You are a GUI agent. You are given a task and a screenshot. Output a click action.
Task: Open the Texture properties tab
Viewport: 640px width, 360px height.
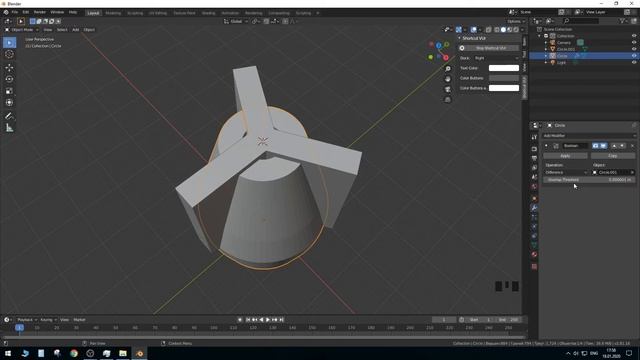(534, 267)
